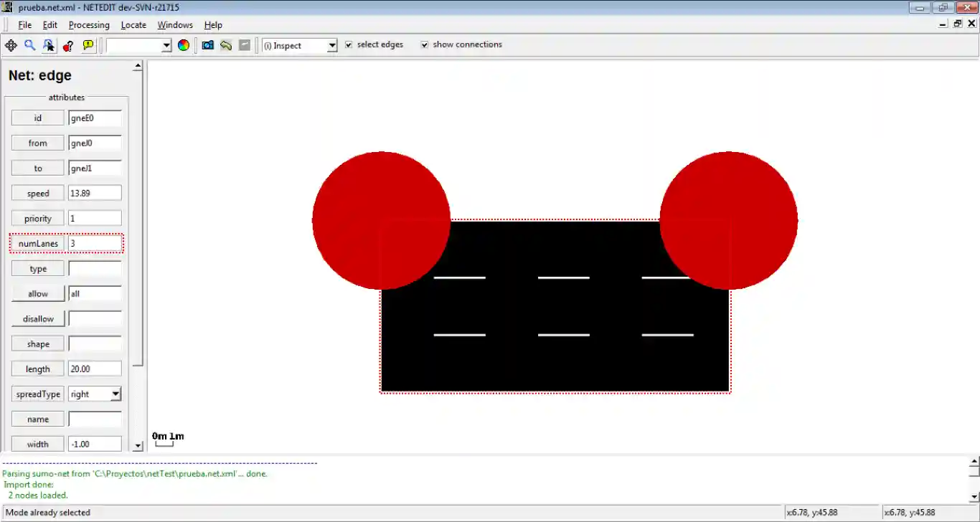Click the locate-with-cursor magnifier icon

[49, 45]
